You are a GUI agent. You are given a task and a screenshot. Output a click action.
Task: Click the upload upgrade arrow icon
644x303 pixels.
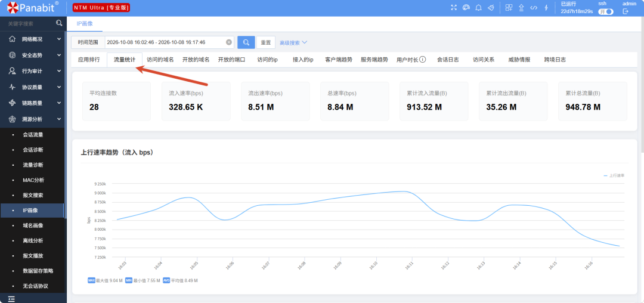pos(522,7)
